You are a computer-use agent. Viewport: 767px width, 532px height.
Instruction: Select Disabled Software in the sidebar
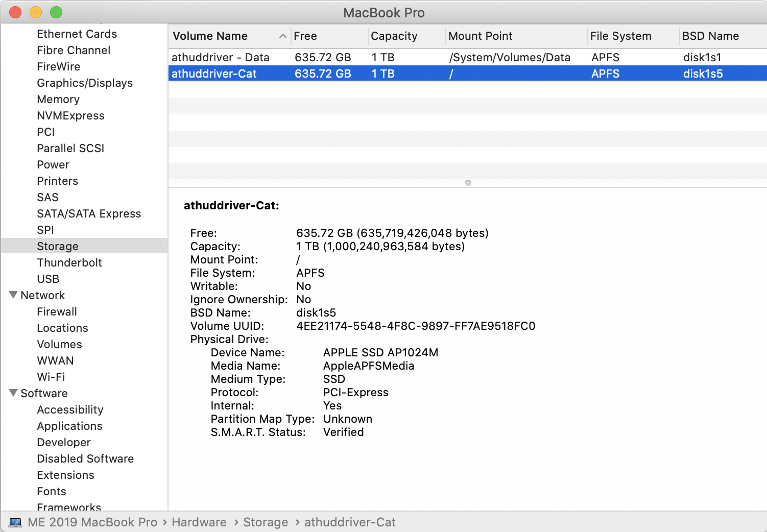coord(85,458)
